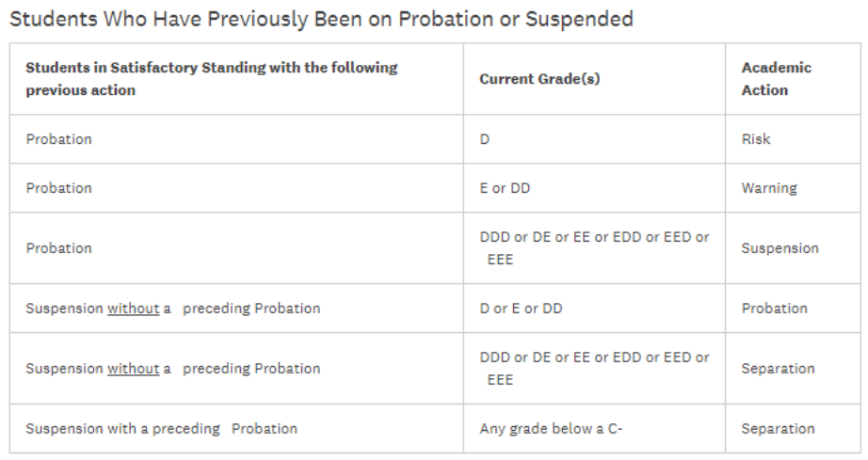The height and width of the screenshot is (460, 868).
Task: Select the "D or E or DD" cell
Action: tap(521, 309)
